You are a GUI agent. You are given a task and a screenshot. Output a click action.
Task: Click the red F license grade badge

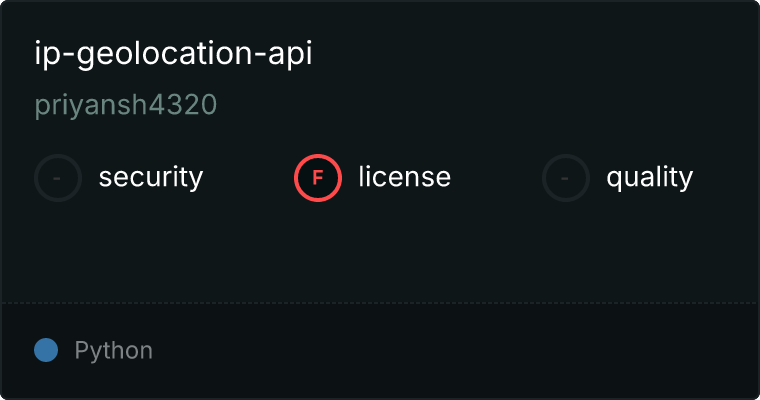click(318, 178)
